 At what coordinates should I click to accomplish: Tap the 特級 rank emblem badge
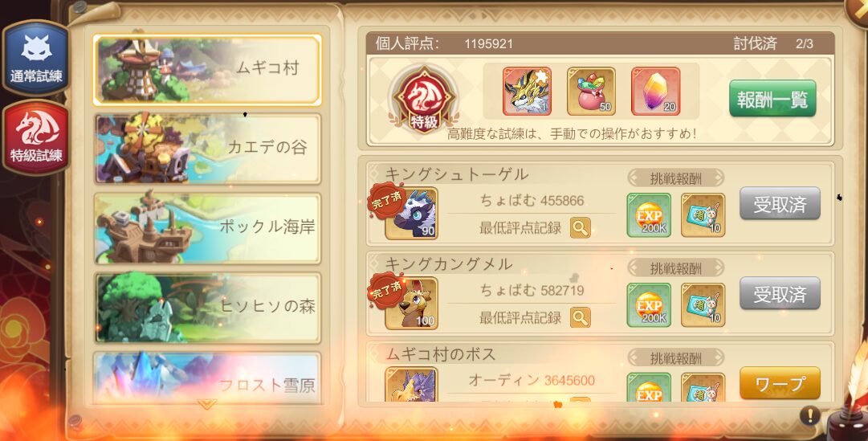[x=424, y=100]
